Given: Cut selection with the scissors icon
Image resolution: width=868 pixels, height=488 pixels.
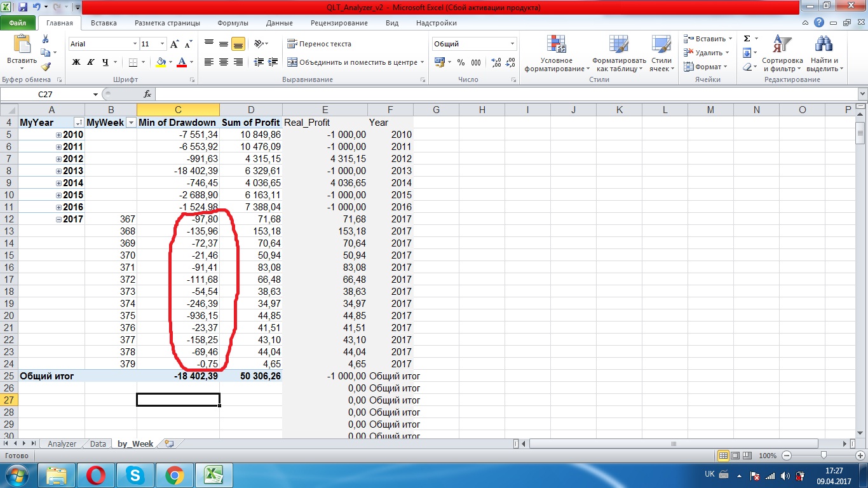Looking at the screenshot, I should (45, 39).
